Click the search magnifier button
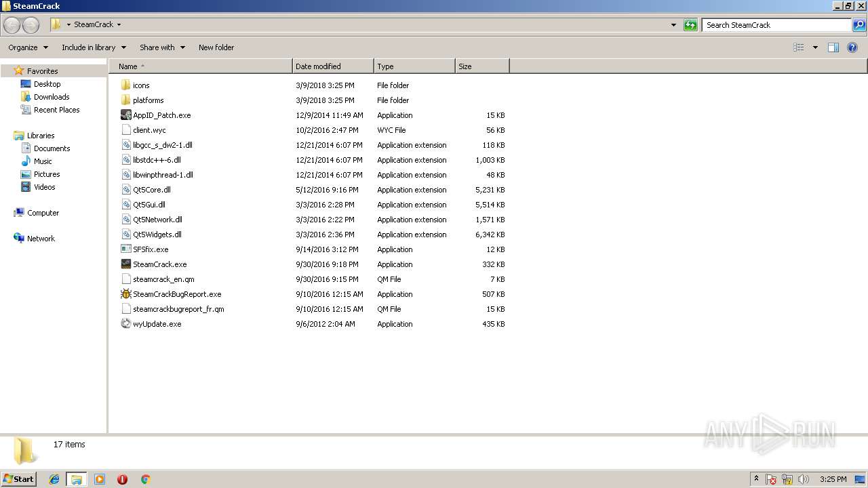 859,25
